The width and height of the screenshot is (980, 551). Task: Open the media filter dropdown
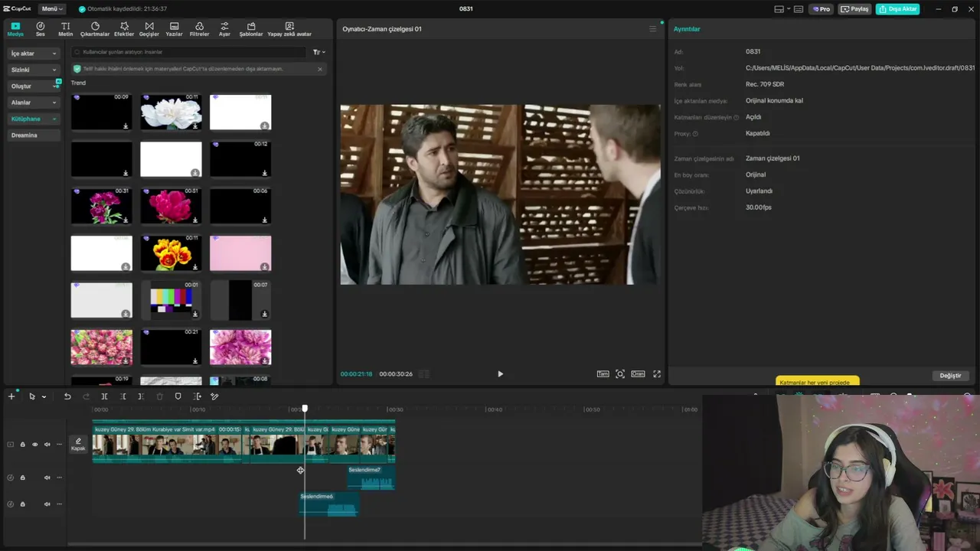[x=319, y=52]
